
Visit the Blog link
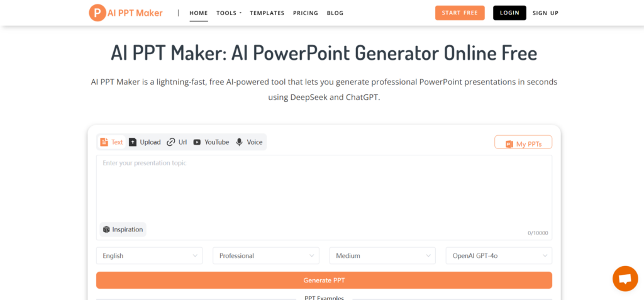[335, 13]
